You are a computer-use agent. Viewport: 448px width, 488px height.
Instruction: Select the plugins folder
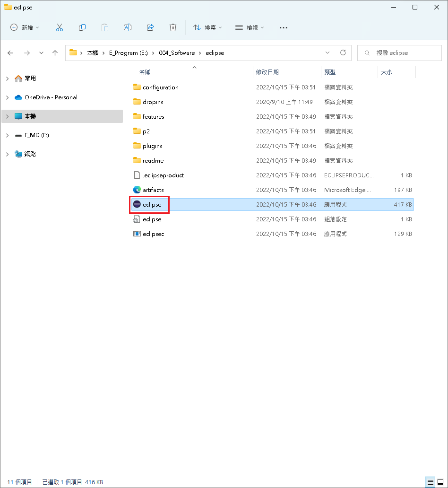click(x=152, y=146)
